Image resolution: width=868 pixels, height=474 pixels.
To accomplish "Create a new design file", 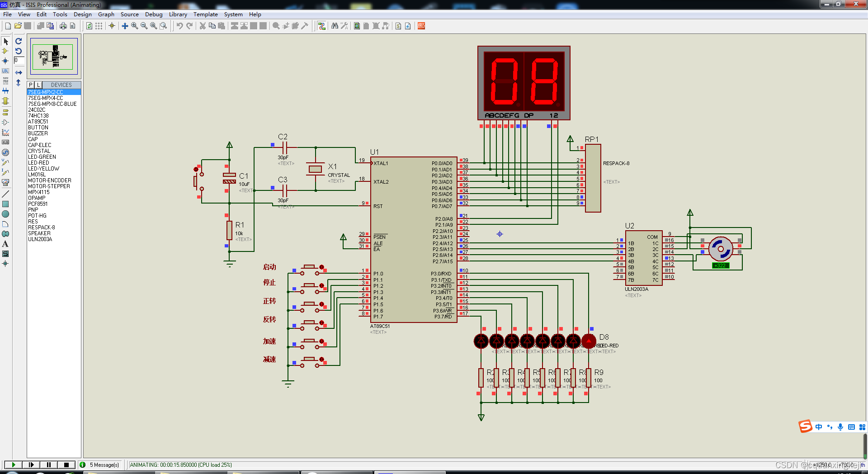I will (x=8, y=26).
